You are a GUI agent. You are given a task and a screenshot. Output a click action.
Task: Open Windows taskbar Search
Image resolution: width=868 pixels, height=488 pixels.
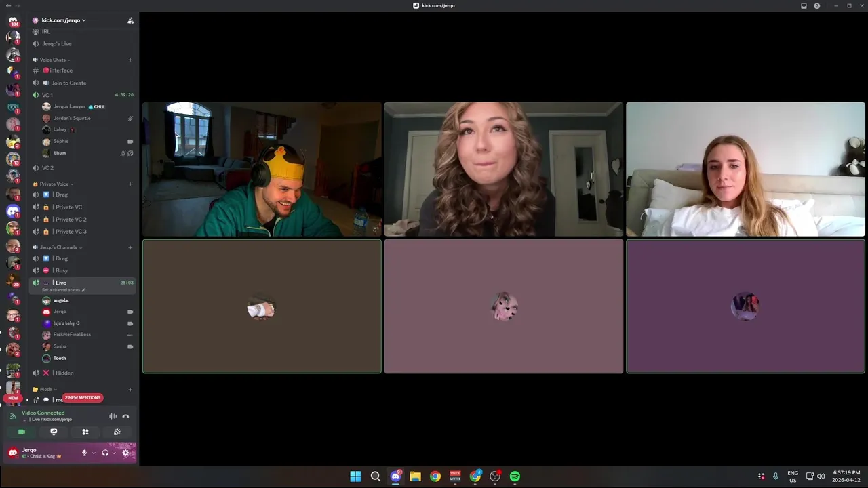(375, 476)
